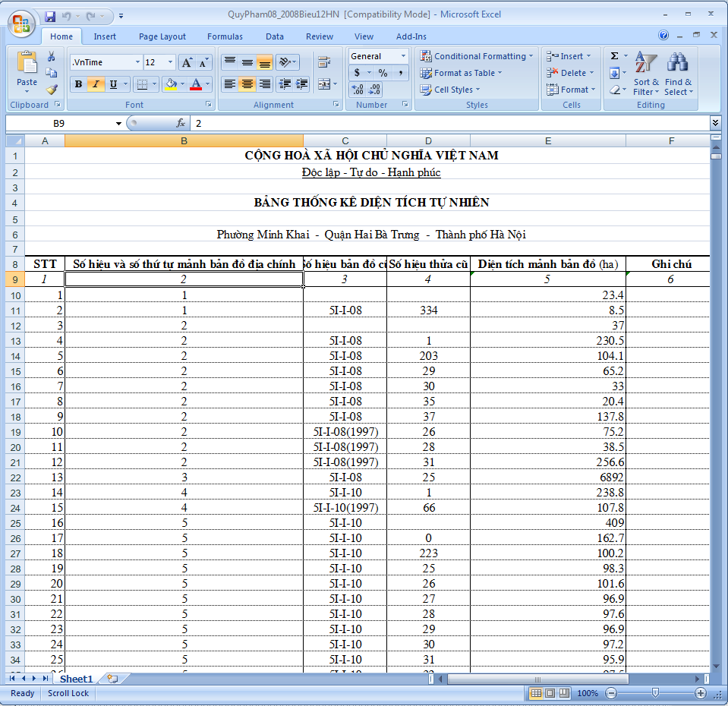Expand the General number format dropdown
This screenshot has height=706, width=728.
point(402,56)
